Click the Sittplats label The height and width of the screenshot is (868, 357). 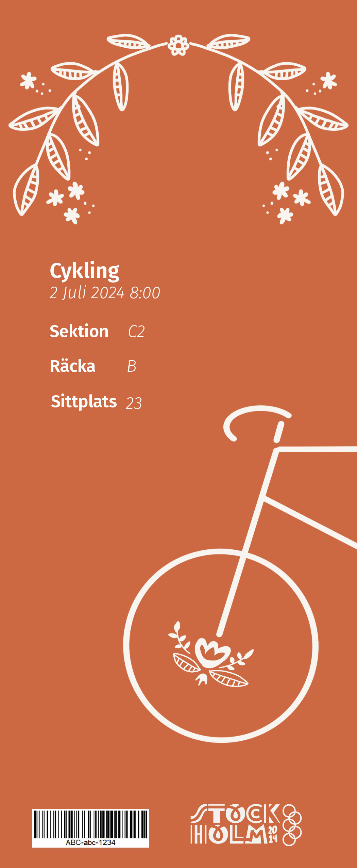[84, 401]
